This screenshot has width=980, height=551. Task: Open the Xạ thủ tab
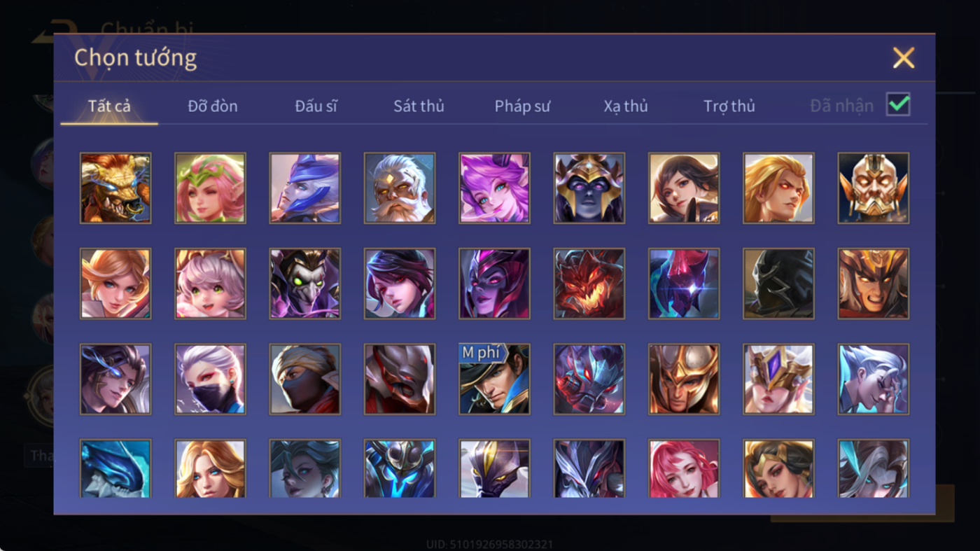[626, 106]
